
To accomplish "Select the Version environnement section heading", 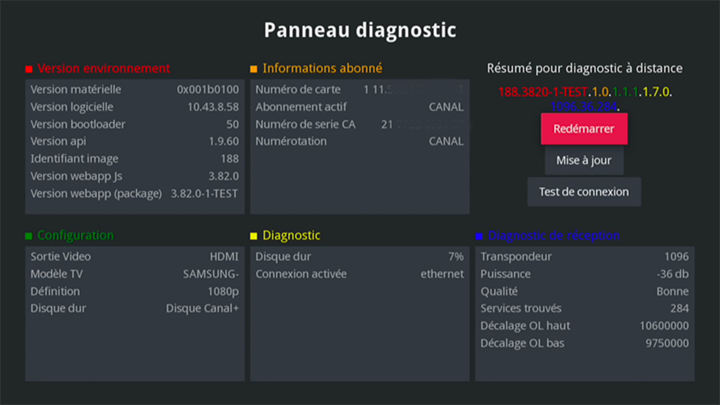I will point(103,69).
